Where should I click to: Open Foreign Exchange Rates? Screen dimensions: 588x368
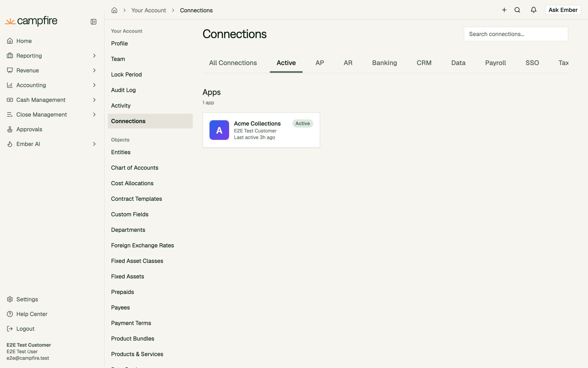(150, 245)
